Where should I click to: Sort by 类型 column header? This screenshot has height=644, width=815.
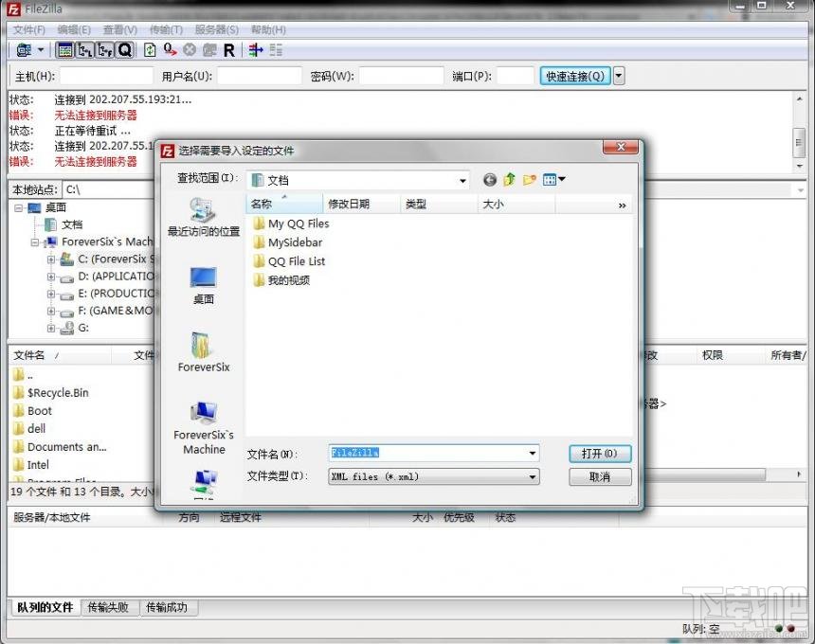[439, 205]
